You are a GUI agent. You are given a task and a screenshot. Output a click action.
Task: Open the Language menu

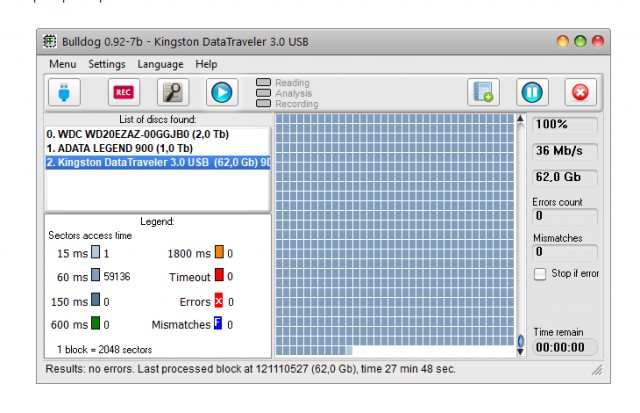pos(160,64)
